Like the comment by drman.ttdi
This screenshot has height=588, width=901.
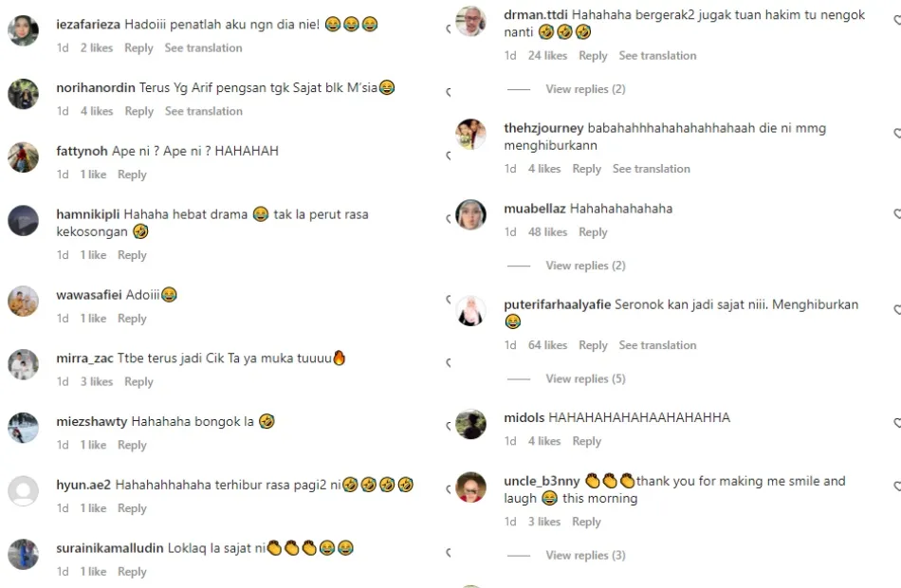897,21
